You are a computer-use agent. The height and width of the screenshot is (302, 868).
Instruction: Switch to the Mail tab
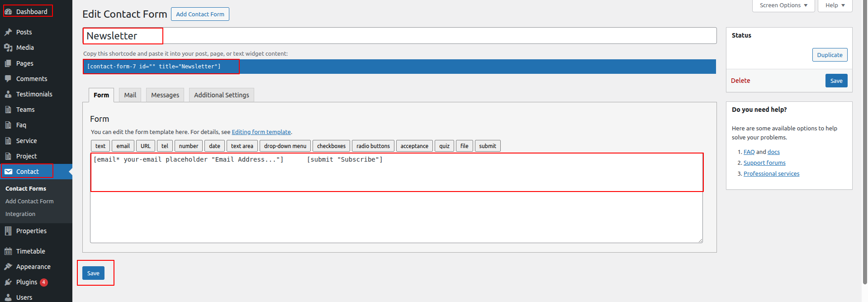130,95
